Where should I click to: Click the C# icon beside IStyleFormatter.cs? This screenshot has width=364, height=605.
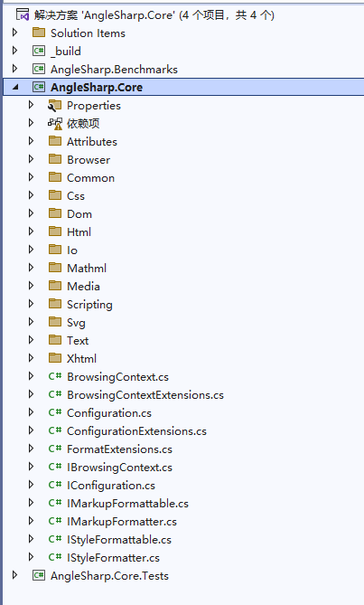tap(55, 557)
